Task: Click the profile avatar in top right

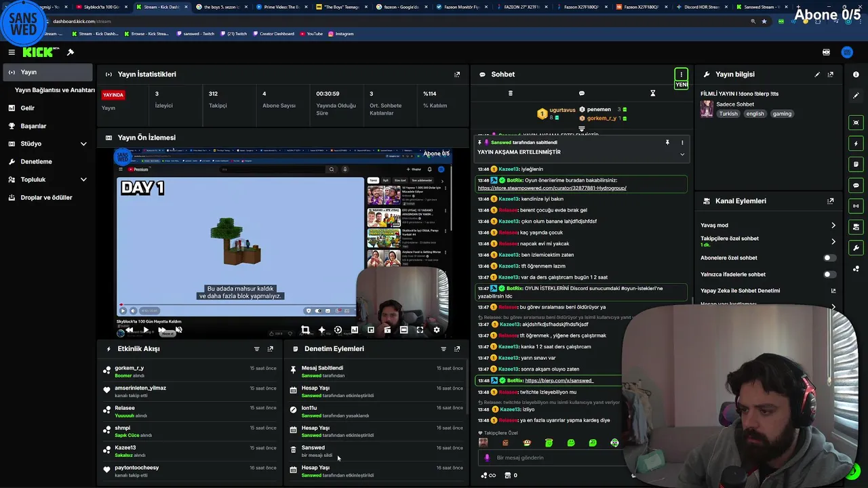Action: [847, 52]
